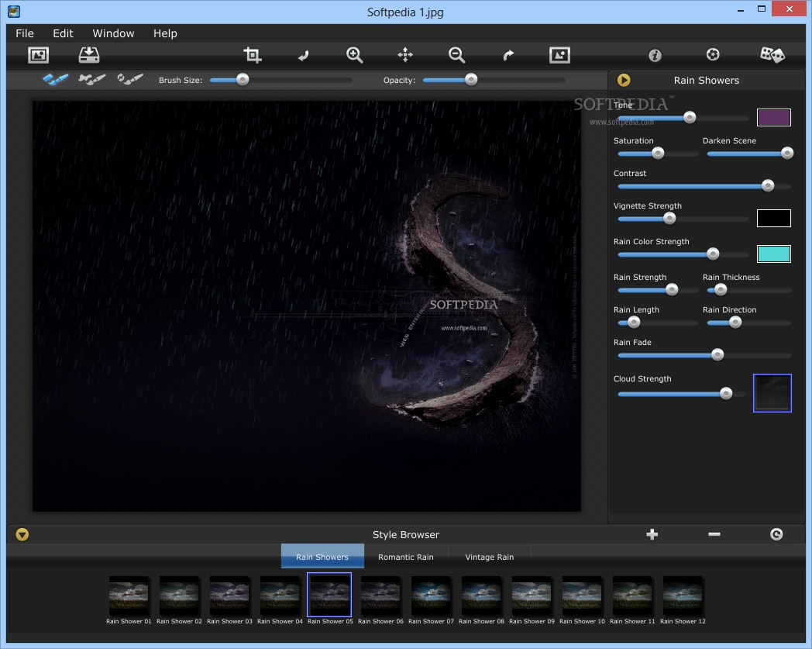The width and height of the screenshot is (812, 649).
Task: Open the File menu
Action: tap(25, 33)
